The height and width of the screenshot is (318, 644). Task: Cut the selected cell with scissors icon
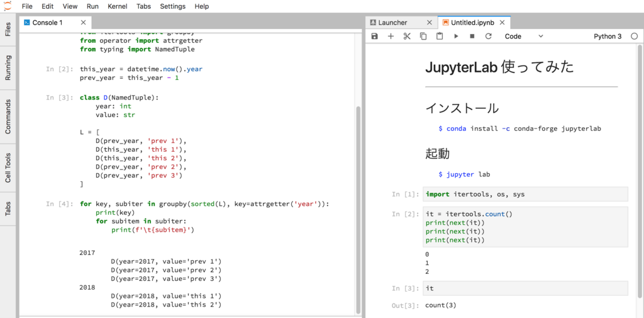407,36
